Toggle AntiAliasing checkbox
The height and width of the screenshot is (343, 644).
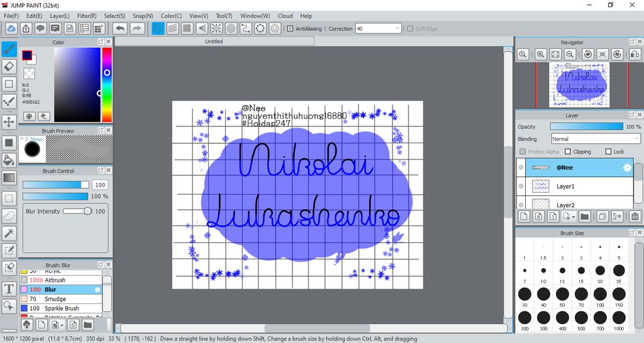pos(290,29)
